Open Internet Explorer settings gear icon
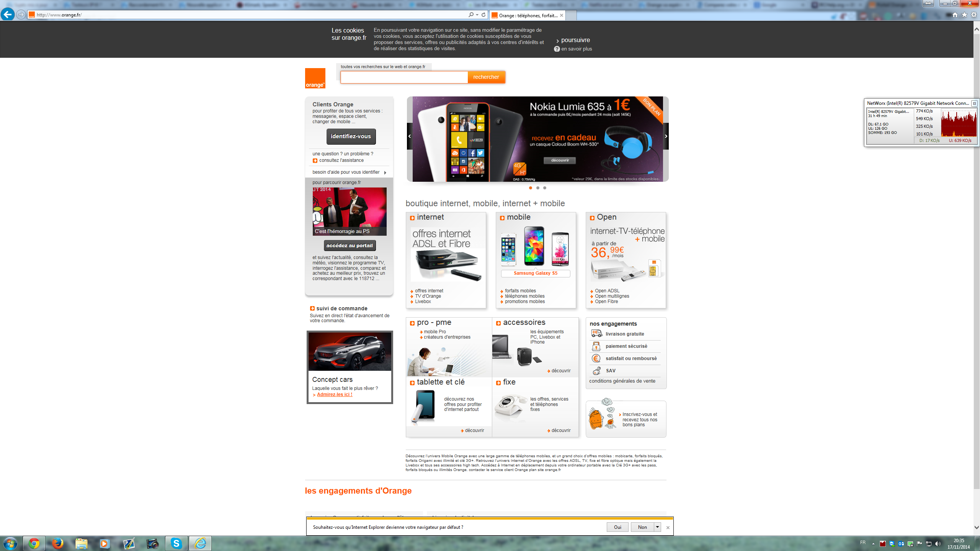 pos(974,15)
